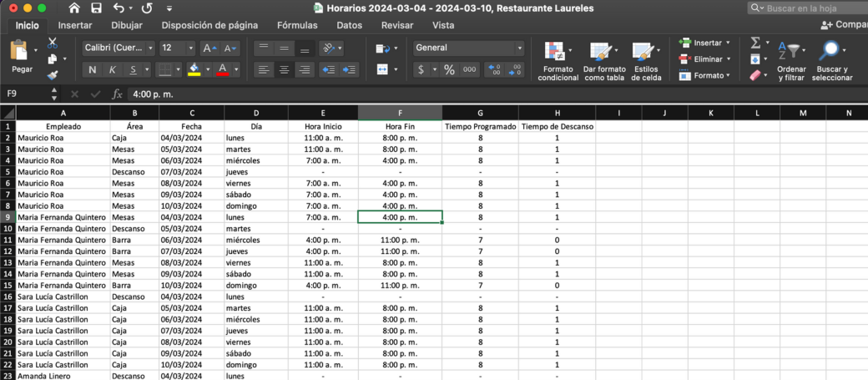868x380 pixels.
Task: Open the font size 12 dropdown
Action: [x=177, y=48]
